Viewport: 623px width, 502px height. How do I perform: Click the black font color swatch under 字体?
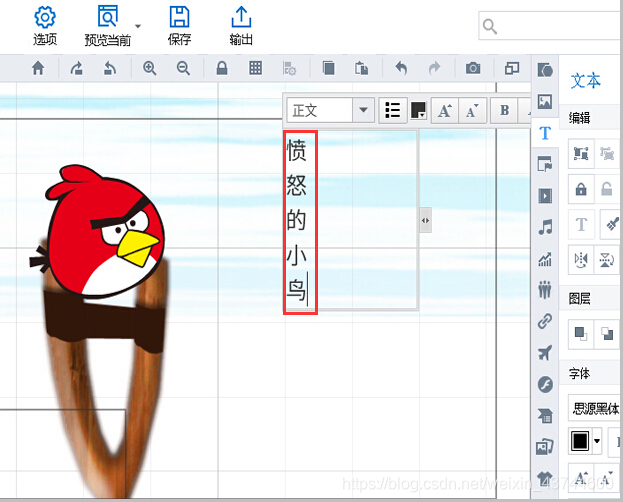[580, 441]
